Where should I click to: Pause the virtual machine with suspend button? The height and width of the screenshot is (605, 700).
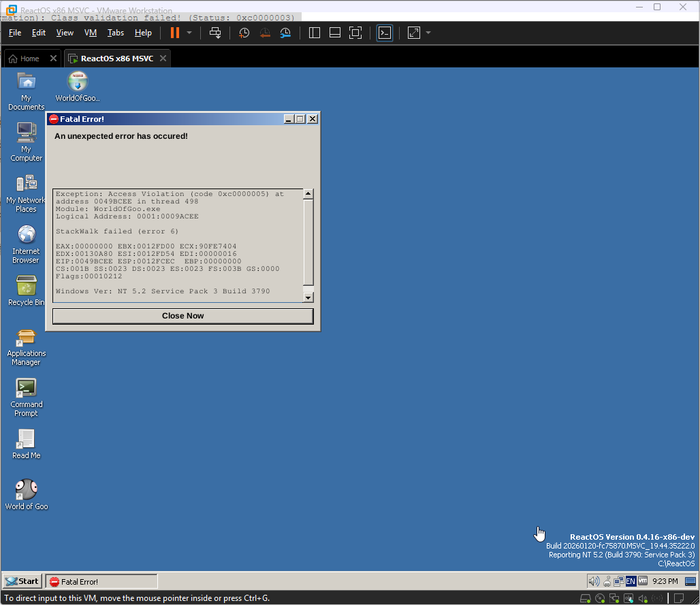click(175, 33)
